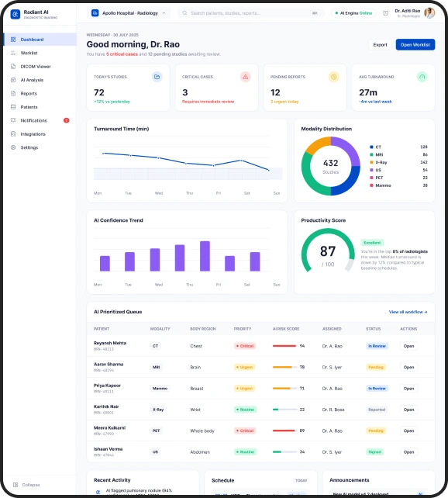Open Integrations in the sidebar menu

pyautogui.click(x=40, y=134)
